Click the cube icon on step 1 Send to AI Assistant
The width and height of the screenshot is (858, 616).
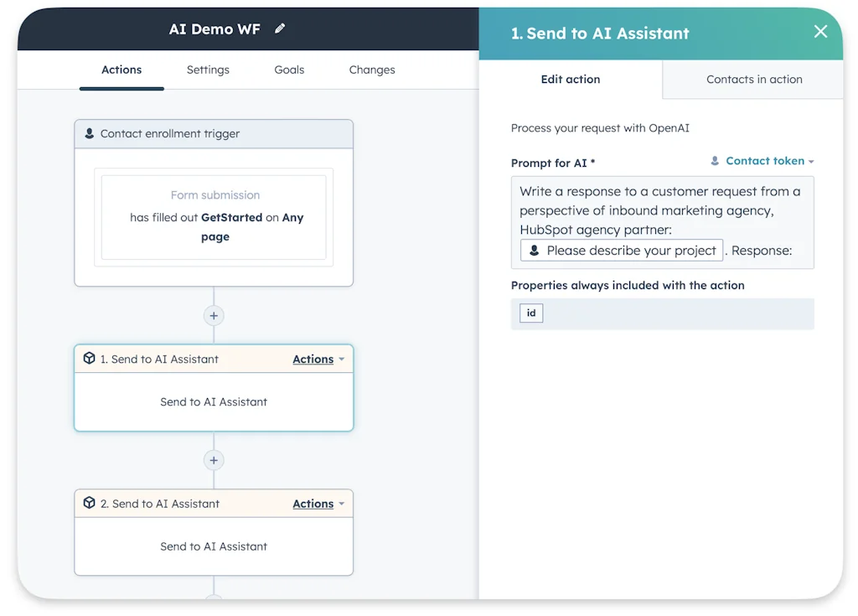90,359
